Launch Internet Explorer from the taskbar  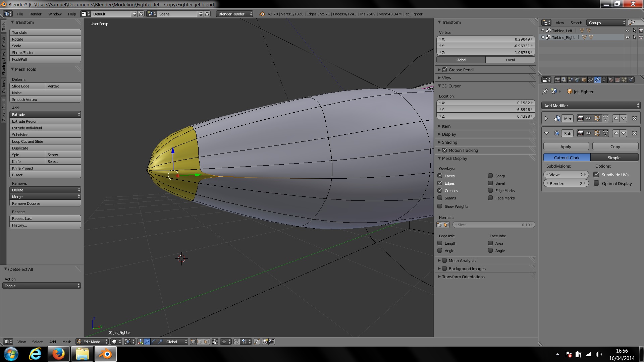point(35,354)
